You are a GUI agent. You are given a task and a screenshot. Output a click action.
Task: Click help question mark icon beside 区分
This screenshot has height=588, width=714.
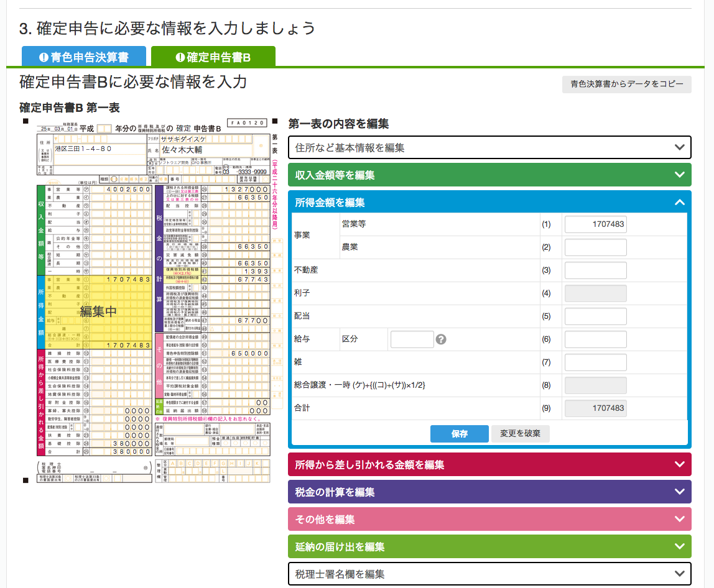tap(442, 339)
